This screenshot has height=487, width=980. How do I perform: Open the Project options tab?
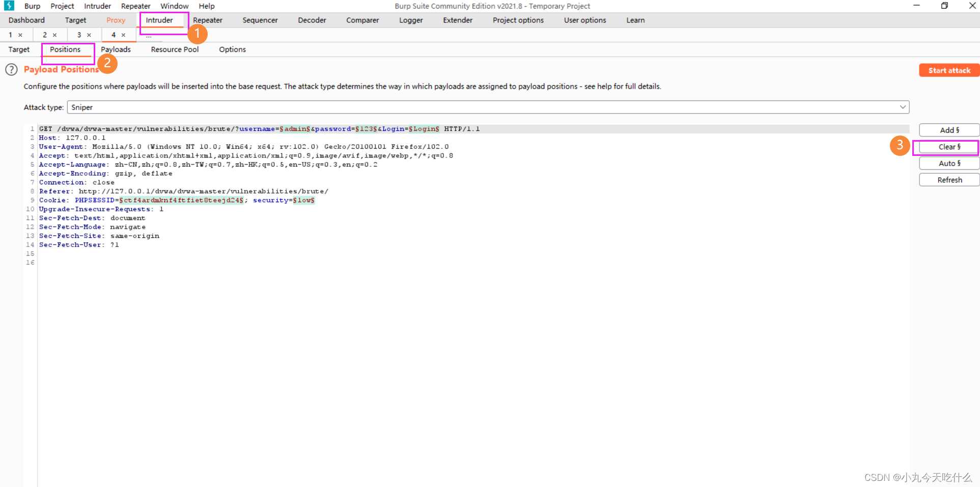(518, 20)
